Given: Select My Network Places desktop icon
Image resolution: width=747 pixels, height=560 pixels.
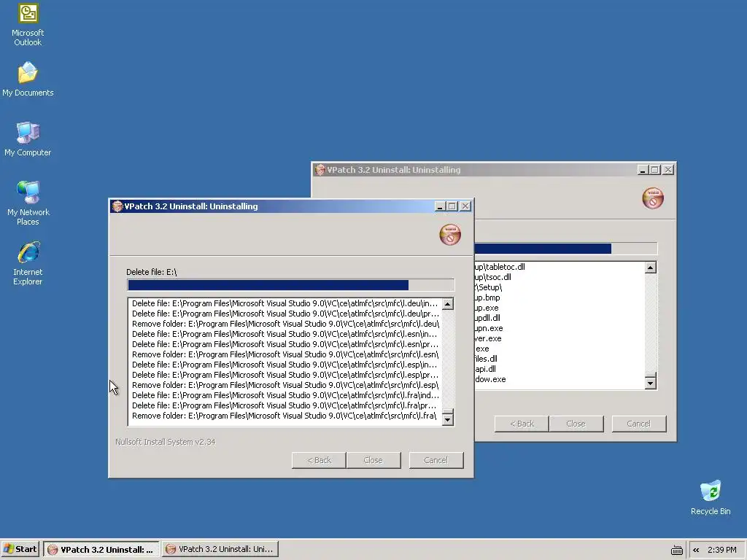Looking at the screenshot, I should (28, 203).
